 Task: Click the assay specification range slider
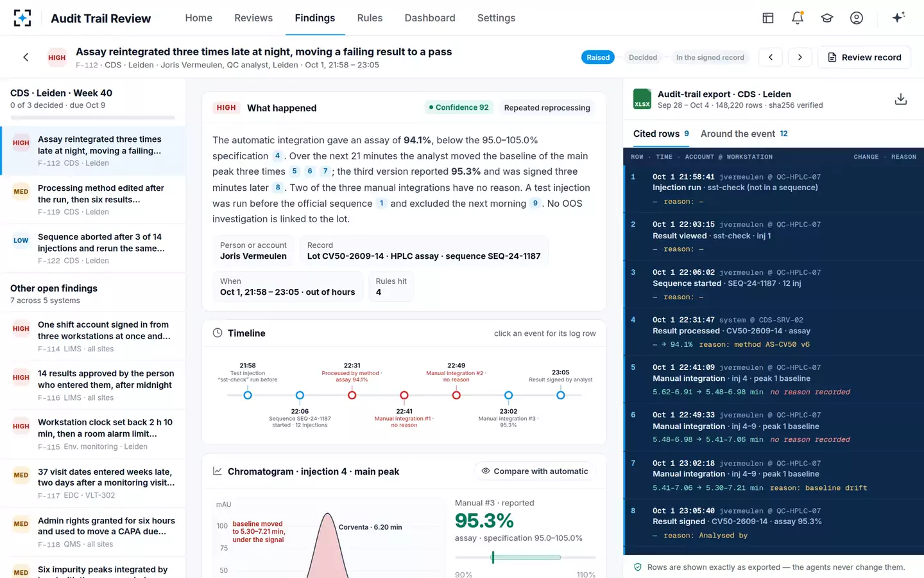point(526,557)
